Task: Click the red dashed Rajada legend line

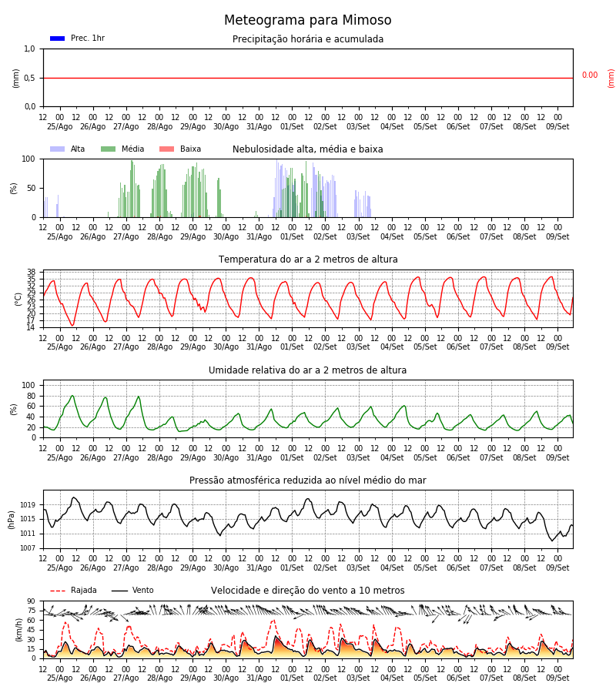Action: [x=58, y=591]
